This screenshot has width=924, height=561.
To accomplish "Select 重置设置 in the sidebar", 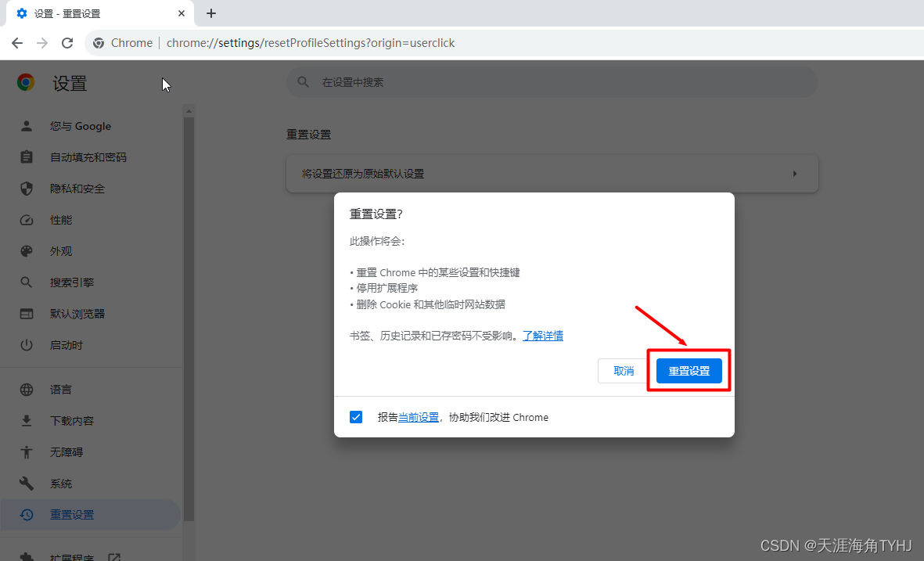I will [92, 514].
